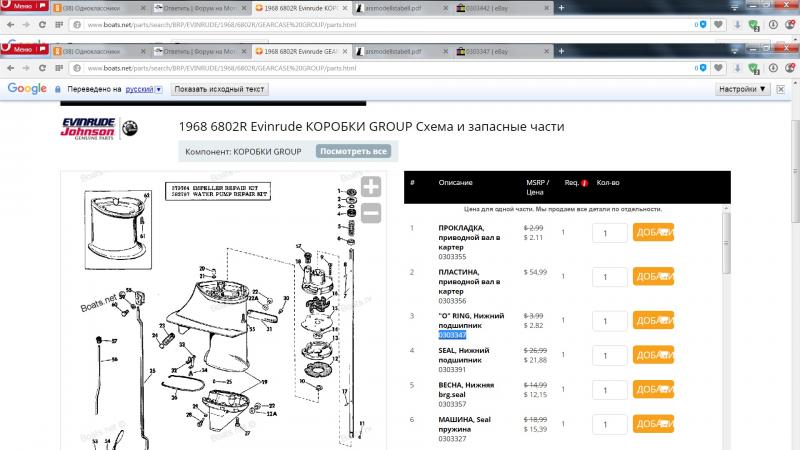Add ПЛАСТИНА part 0303356 to cart
800x450 pixels.
point(653,276)
